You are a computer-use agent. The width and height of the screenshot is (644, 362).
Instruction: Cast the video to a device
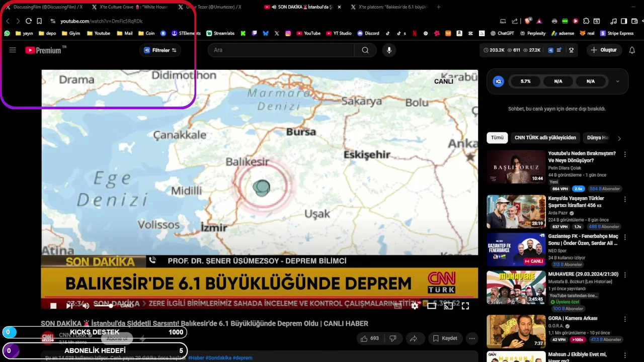tap(448, 305)
